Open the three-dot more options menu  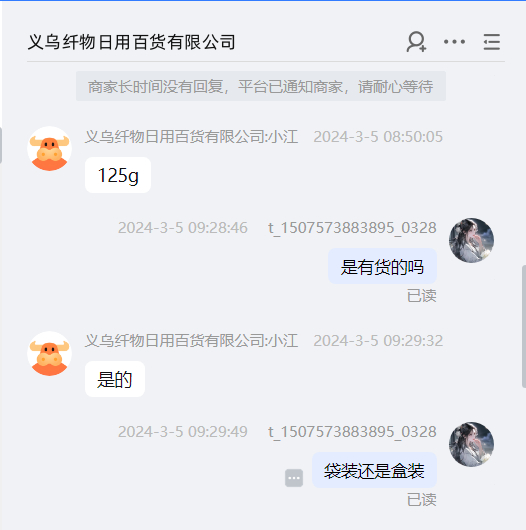454,42
